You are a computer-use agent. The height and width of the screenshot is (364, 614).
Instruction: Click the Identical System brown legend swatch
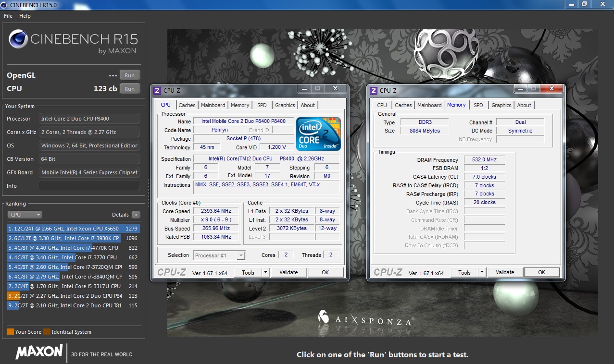[47, 331]
